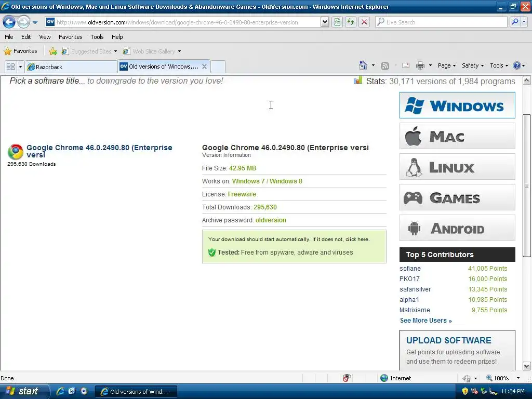
Task: Open the View menu
Action: 45,37
